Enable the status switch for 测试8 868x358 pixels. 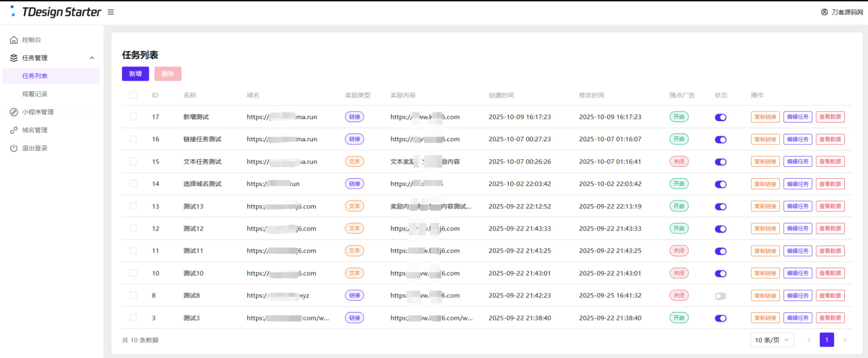[720, 296]
